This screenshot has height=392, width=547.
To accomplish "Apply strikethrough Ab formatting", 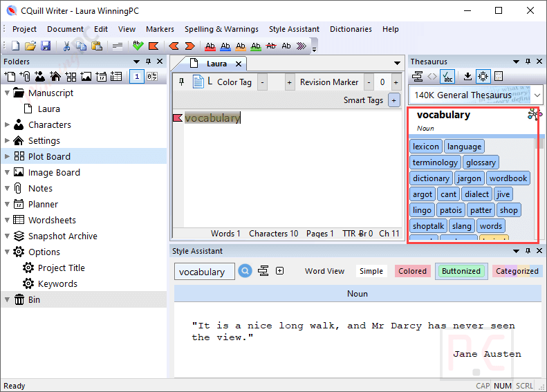I will pyautogui.click(x=271, y=46).
